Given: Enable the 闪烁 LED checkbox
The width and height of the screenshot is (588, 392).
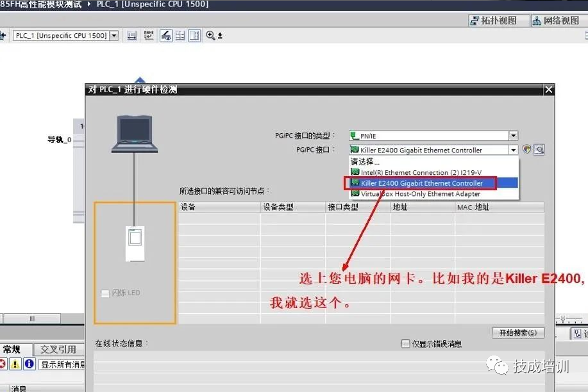Looking at the screenshot, I should [105, 293].
